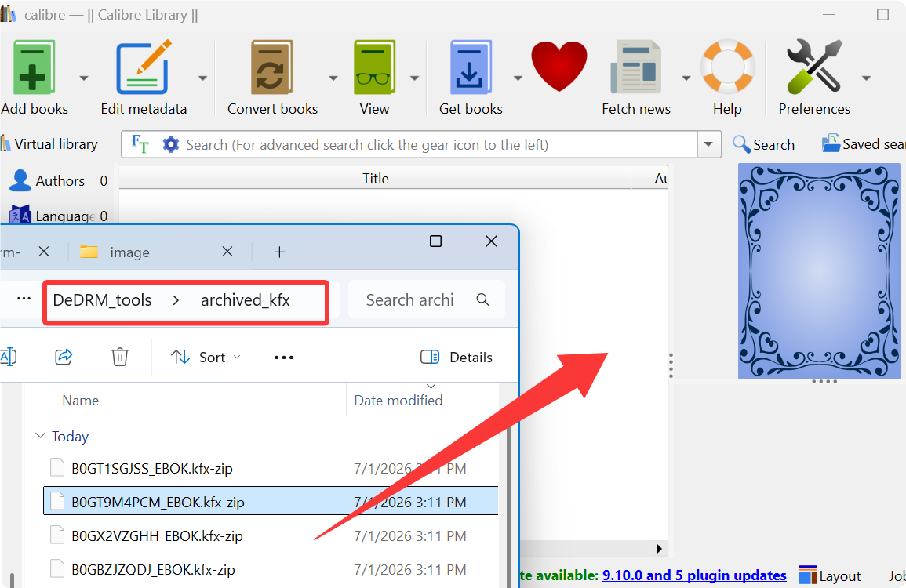This screenshot has height=588, width=906.
Task: Open the View book tool
Action: click(374, 77)
